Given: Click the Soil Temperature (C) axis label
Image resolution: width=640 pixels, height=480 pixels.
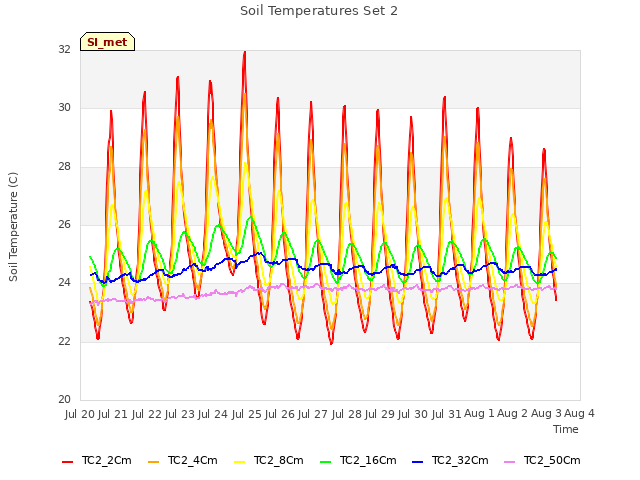Looking at the screenshot, I should click(x=13, y=227).
